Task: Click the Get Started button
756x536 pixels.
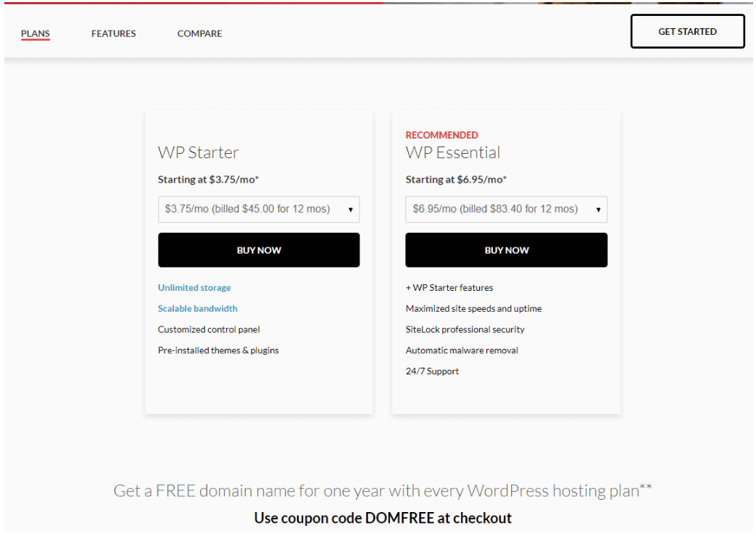Action: pyautogui.click(x=688, y=31)
